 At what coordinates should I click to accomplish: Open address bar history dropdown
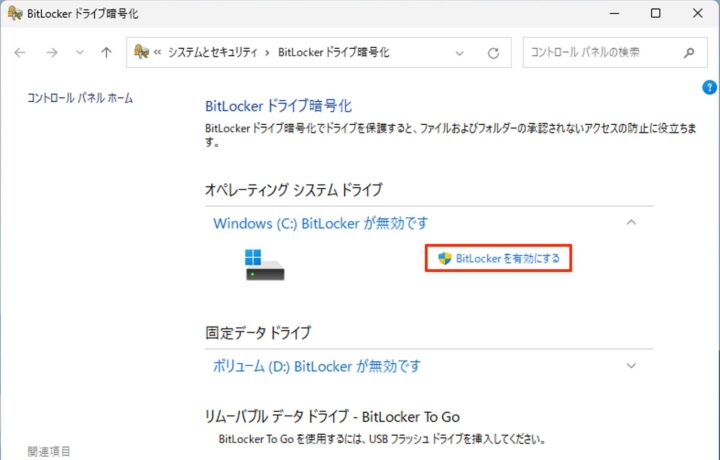click(459, 53)
